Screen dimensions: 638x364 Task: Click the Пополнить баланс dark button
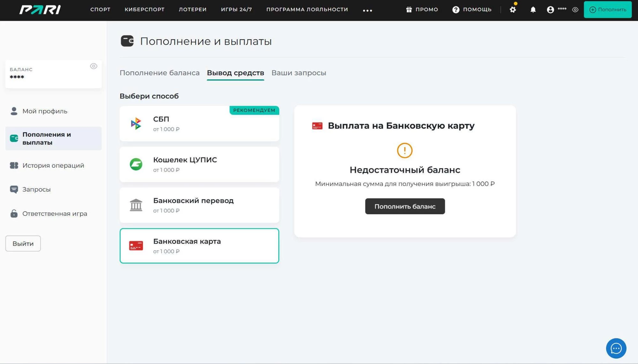(405, 206)
